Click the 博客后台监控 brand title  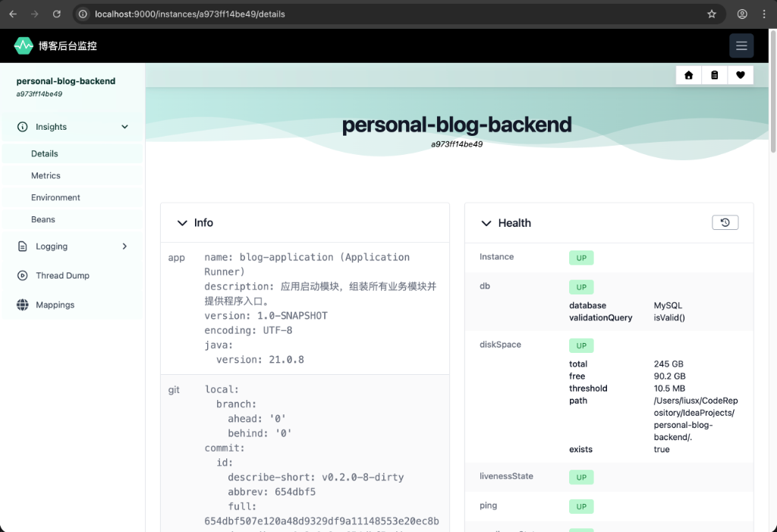coord(68,46)
